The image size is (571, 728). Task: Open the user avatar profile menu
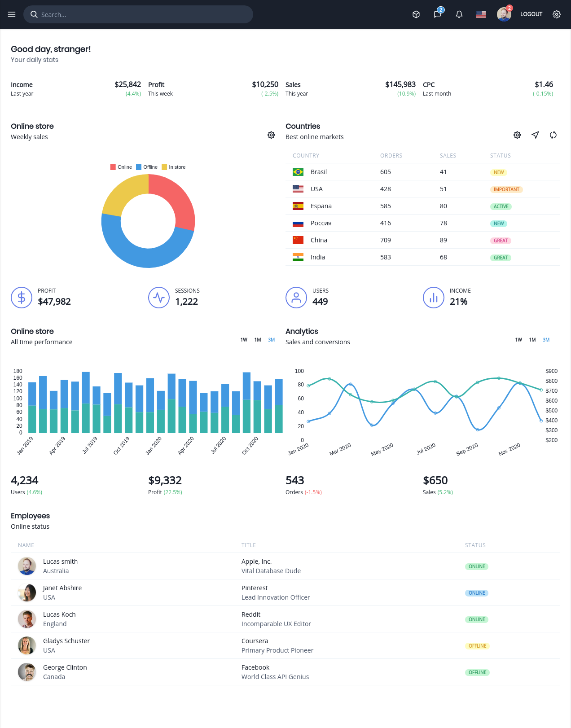(504, 14)
